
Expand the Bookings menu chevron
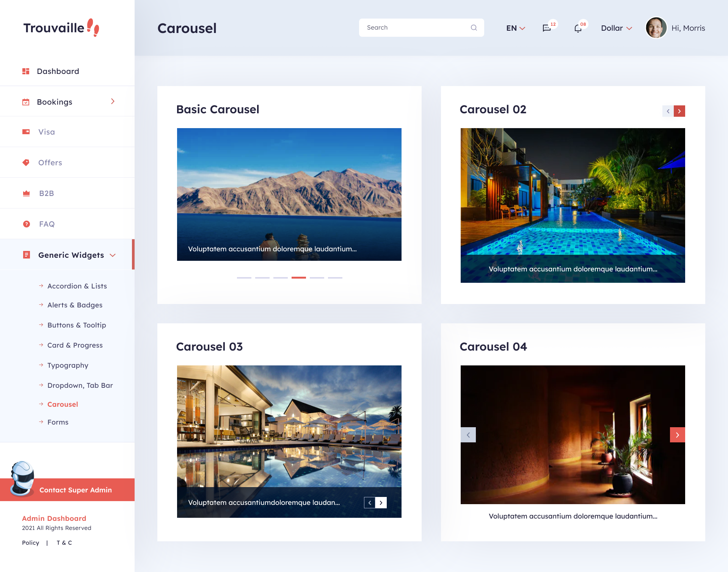point(113,101)
